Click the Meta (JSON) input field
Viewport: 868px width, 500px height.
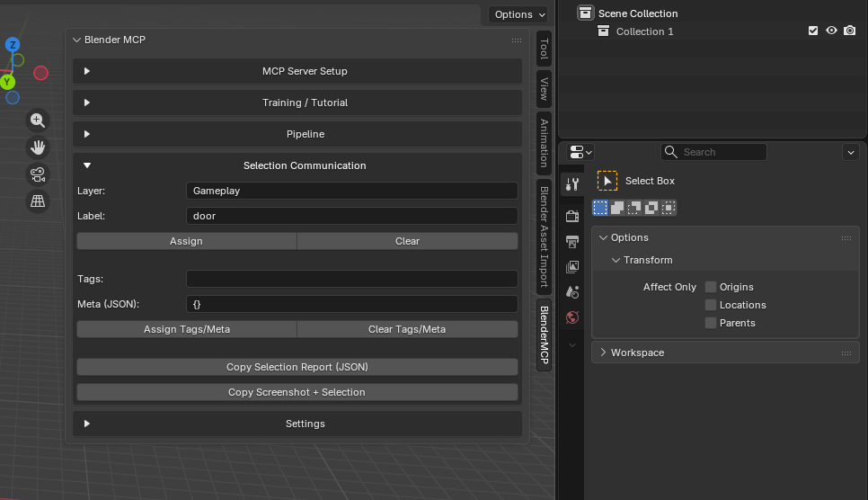(352, 304)
